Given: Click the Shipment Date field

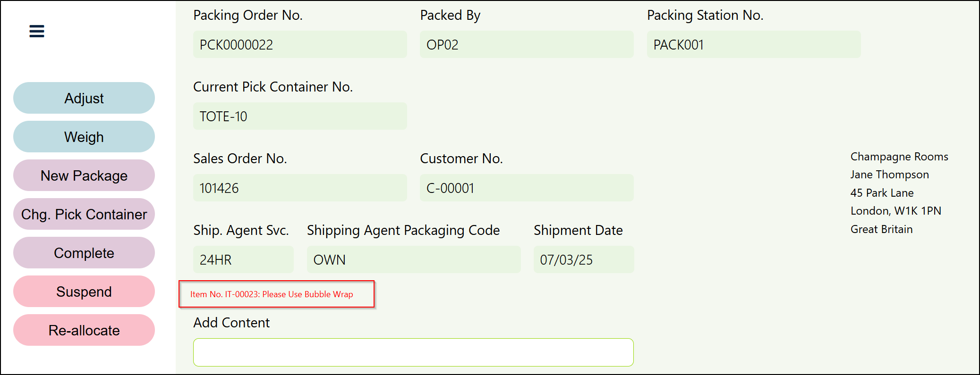Looking at the screenshot, I should click(583, 260).
